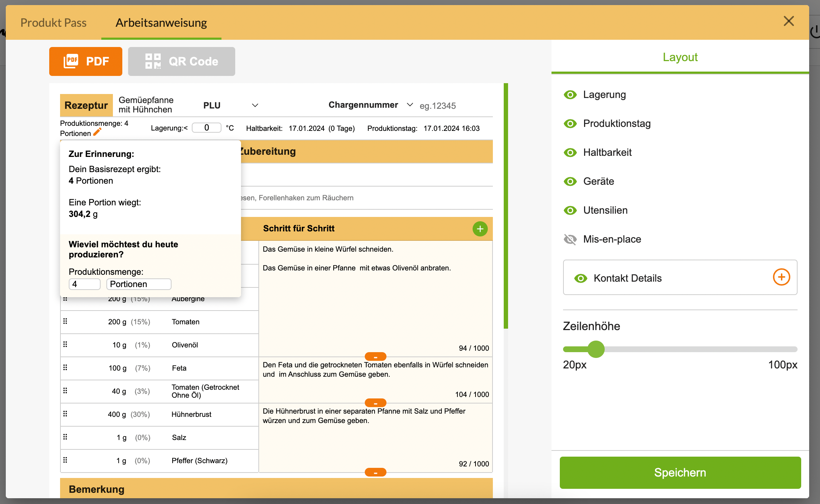Click the Hühnerbrust step instruction text

coord(364,416)
